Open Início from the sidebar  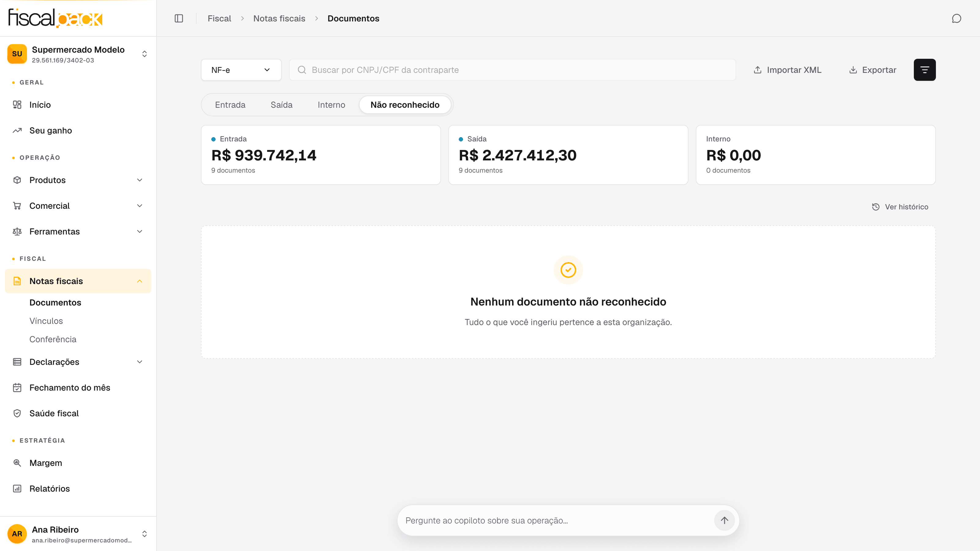pos(78,105)
